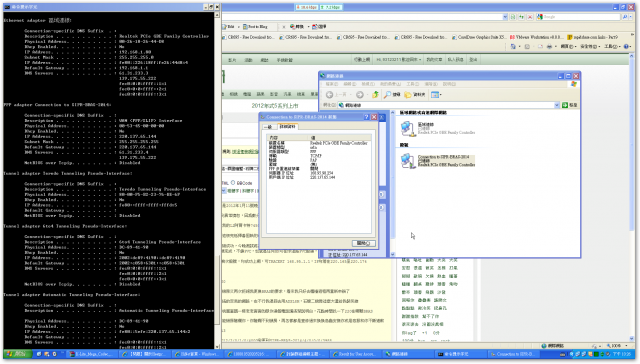Click the red stop icon in IE address bar

coord(530,17)
